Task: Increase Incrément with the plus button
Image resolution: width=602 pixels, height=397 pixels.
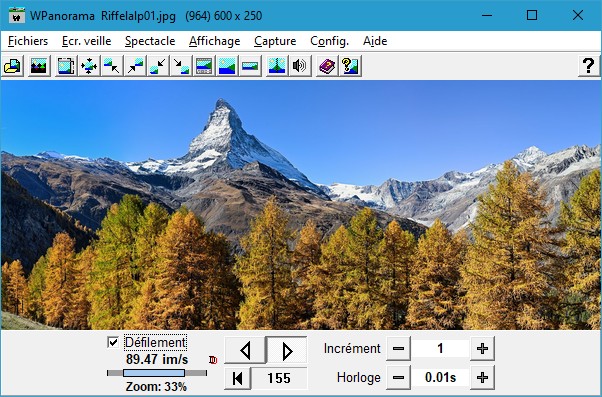Action: tap(482, 349)
